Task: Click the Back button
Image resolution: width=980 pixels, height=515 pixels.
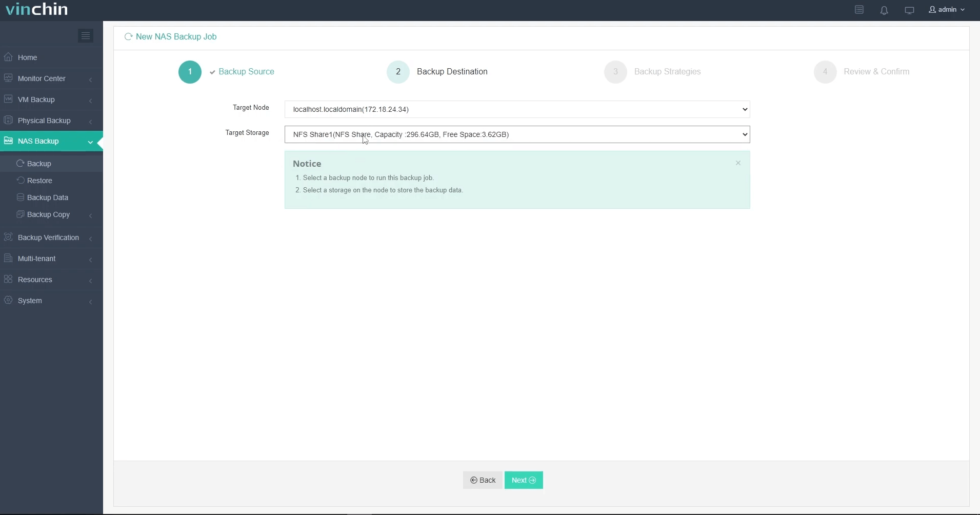Action: 483,480
